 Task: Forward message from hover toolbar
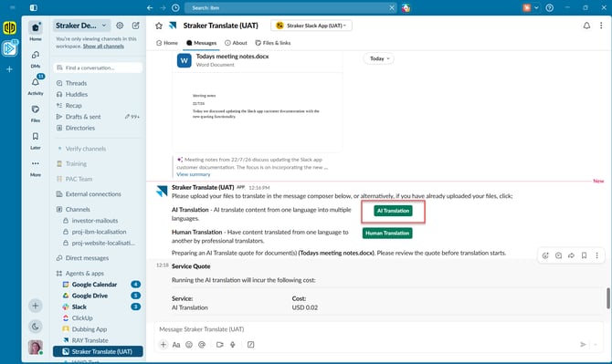(x=571, y=255)
